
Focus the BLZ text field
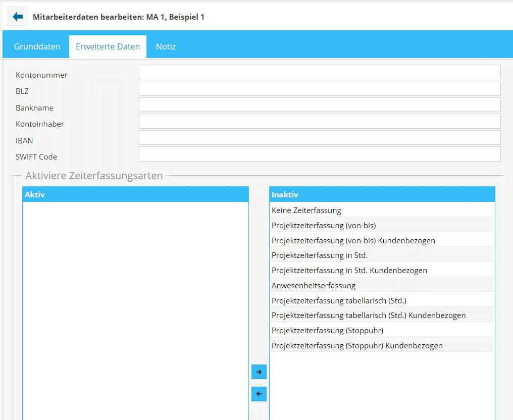point(320,88)
